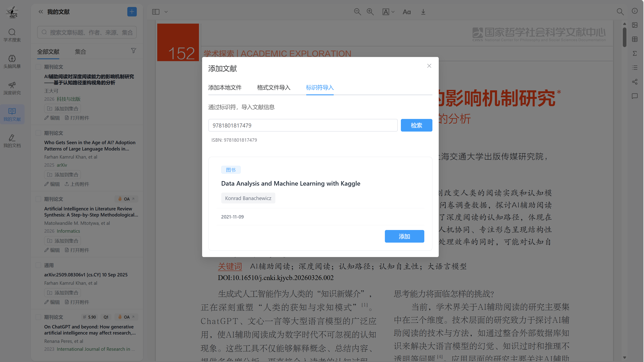Tick checkbox for the arXiv:2509.08306v1 item
The image size is (644, 362).
(x=38, y=265)
